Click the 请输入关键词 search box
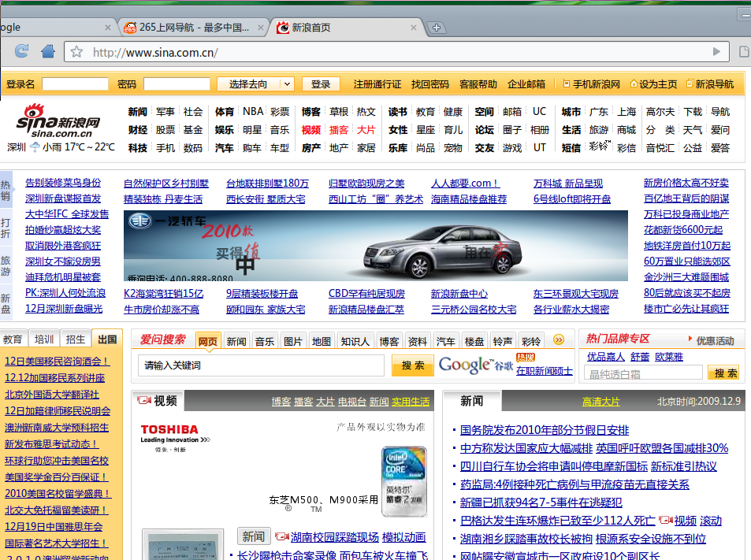Viewport: 751px width, 560px height. click(x=261, y=365)
